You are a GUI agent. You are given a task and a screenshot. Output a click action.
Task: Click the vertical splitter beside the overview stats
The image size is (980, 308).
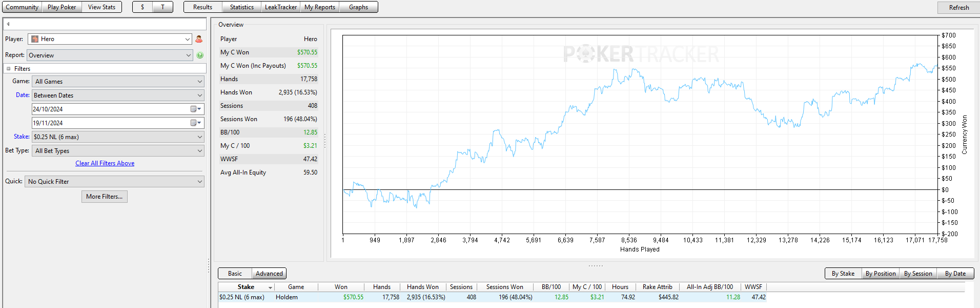[x=325, y=141]
